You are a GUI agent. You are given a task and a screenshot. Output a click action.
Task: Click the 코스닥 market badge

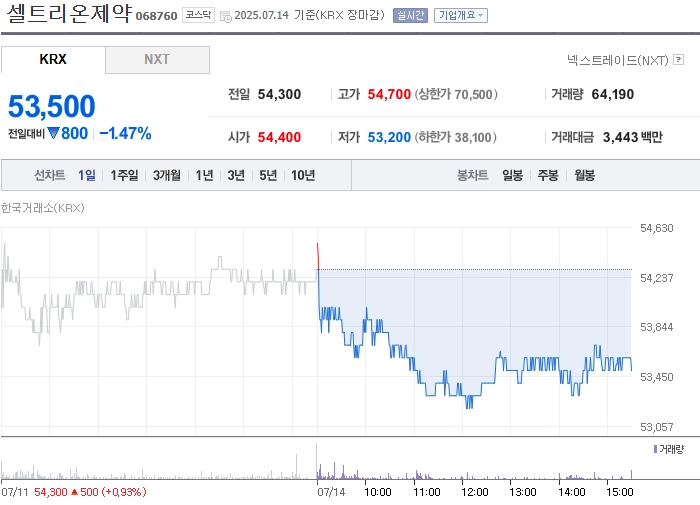pyautogui.click(x=198, y=15)
